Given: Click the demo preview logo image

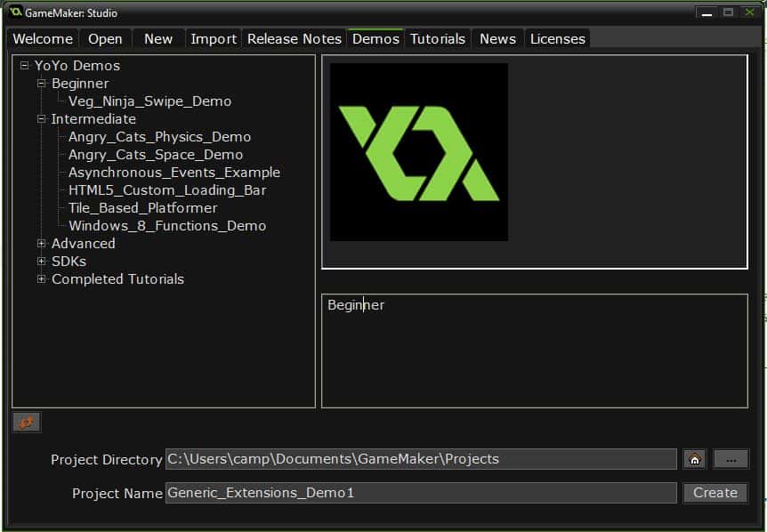Looking at the screenshot, I should [x=419, y=152].
